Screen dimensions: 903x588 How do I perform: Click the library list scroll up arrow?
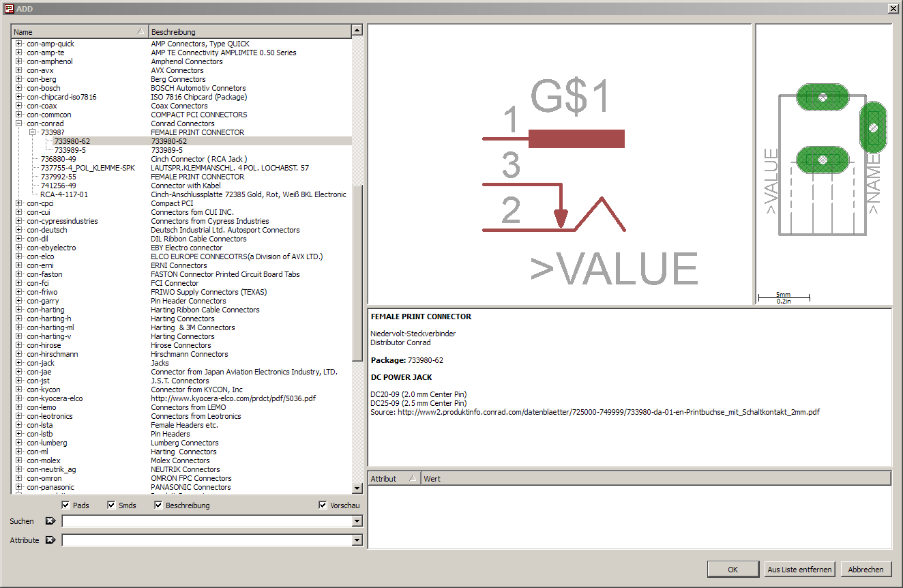(357, 31)
